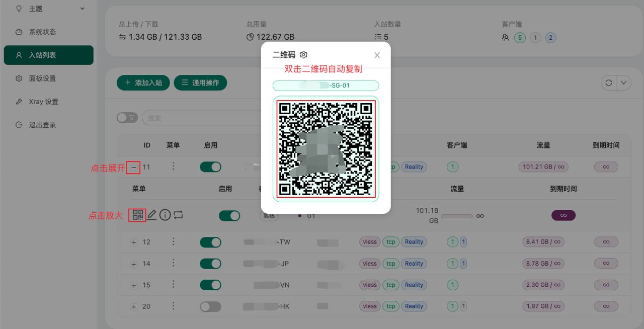
Task: Open Xray 设置 in the sidebar
Action: pyautogui.click(x=49, y=101)
